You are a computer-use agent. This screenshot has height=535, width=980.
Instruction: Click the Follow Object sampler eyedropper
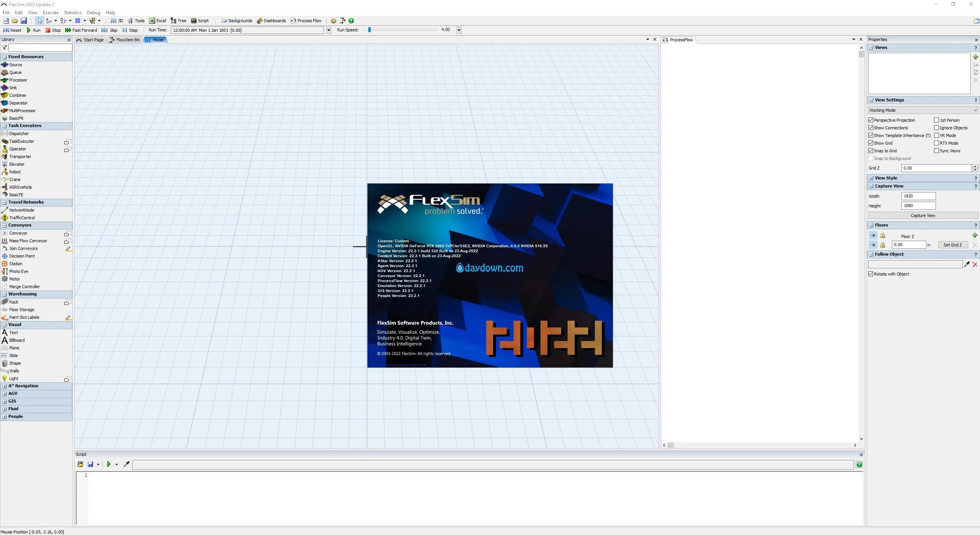[x=967, y=264]
